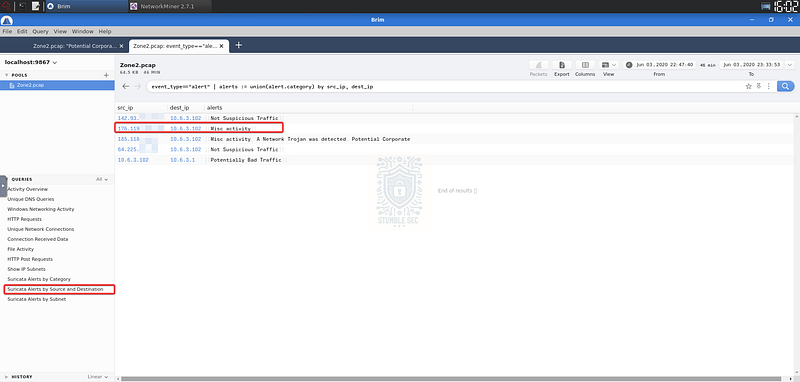Run the Windows Networking Activity query
This screenshot has height=382, width=800.
tap(41, 209)
